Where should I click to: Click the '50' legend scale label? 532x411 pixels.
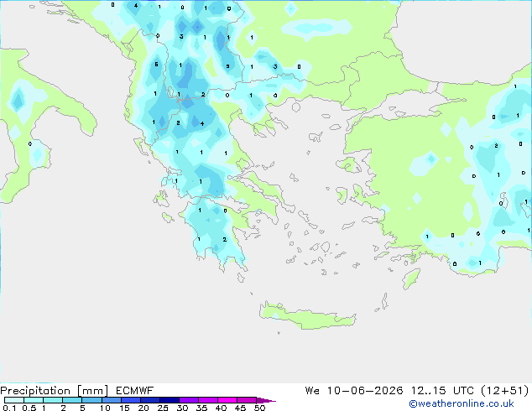click(259, 408)
